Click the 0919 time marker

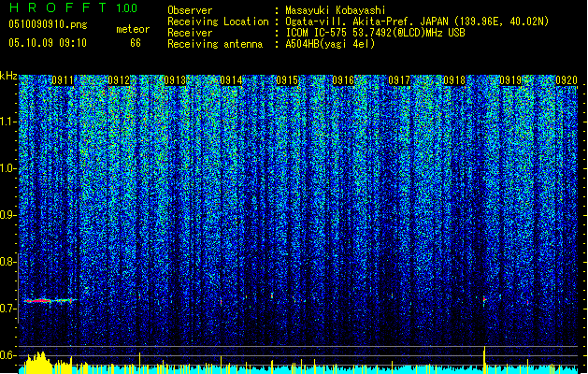pos(510,80)
